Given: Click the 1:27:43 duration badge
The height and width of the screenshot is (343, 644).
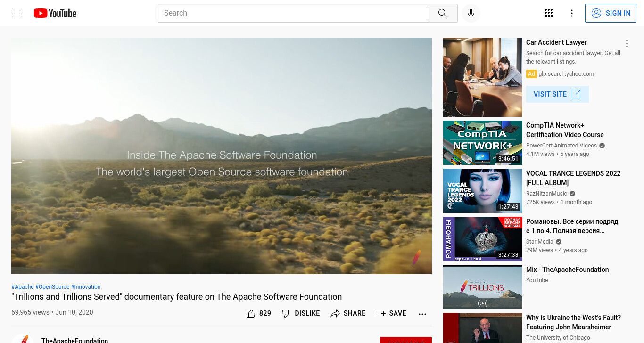Looking at the screenshot, I should click(508, 207).
